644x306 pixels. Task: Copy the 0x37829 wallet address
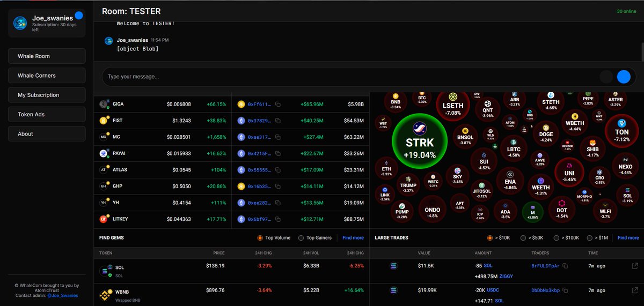pyautogui.click(x=278, y=121)
